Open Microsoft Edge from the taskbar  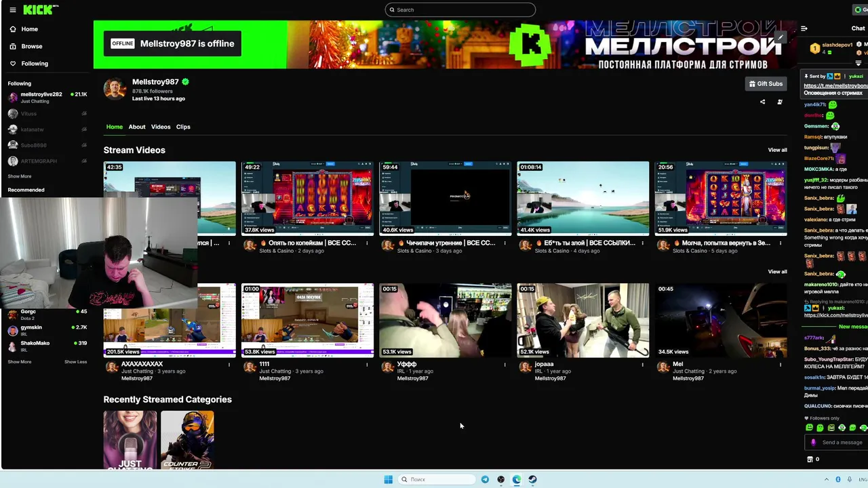click(517, 479)
